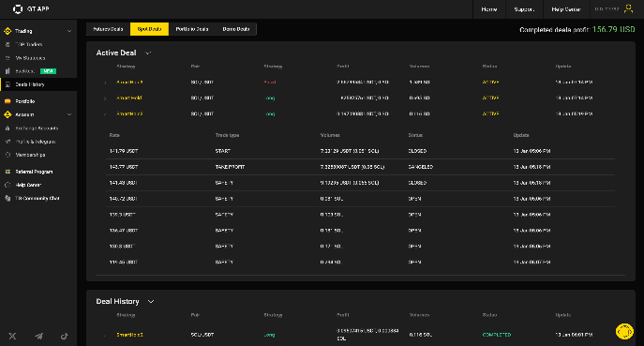Collapse the Trading sidebar group chevron

(x=69, y=31)
